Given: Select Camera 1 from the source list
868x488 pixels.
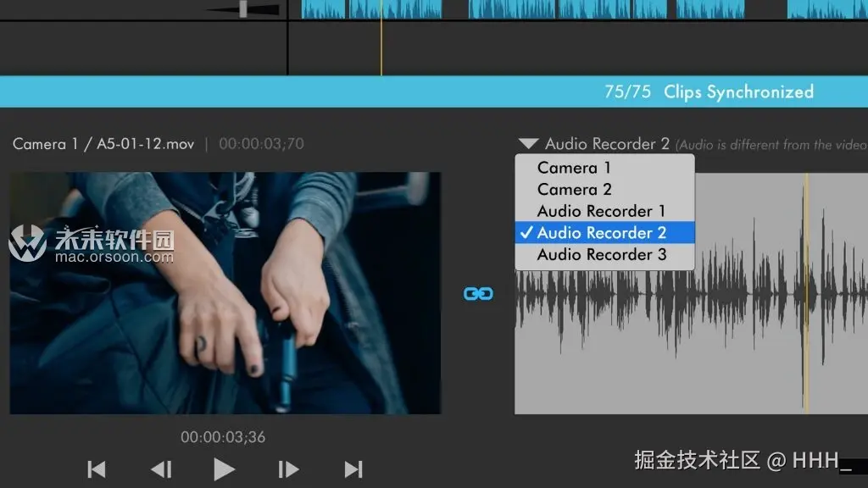Looking at the screenshot, I should [604, 167].
